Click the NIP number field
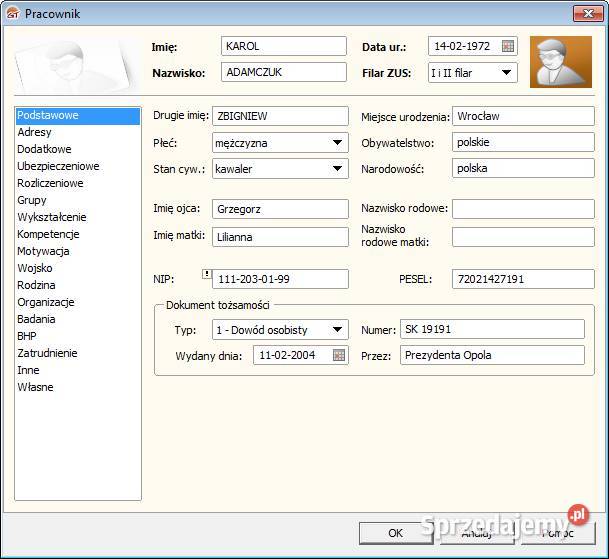The image size is (609, 559). point(280,279)
